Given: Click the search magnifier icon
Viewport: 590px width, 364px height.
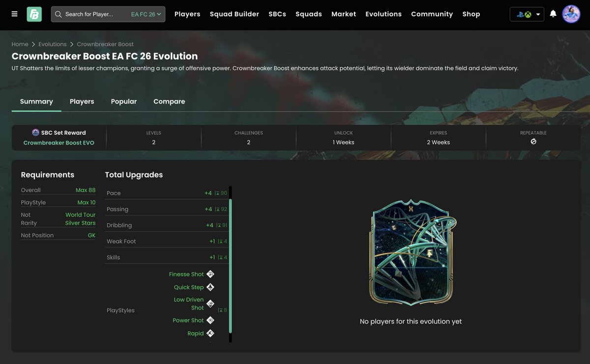Looking at the screenshot, I should 59,14.
